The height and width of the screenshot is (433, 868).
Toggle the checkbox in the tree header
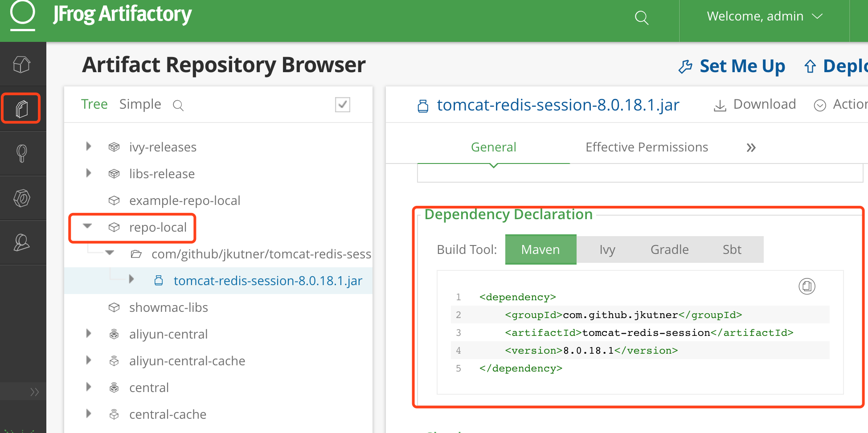(x=342, y=105)
